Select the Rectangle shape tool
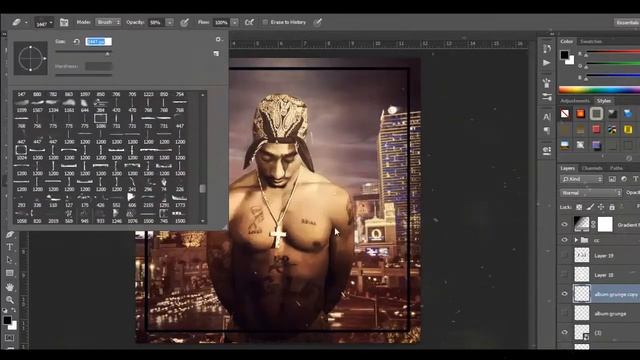Screen dimensions: 640x360 point(10,273)
